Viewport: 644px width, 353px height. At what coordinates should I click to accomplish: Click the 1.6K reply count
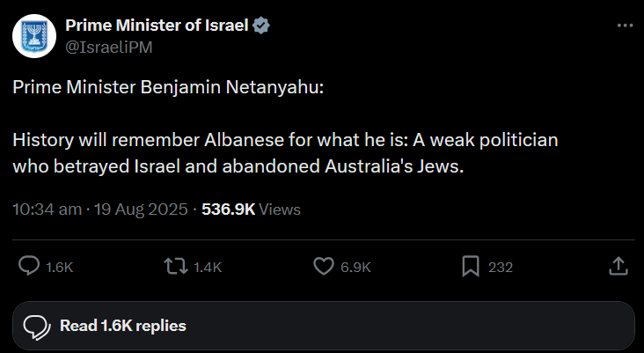[57, 267]
